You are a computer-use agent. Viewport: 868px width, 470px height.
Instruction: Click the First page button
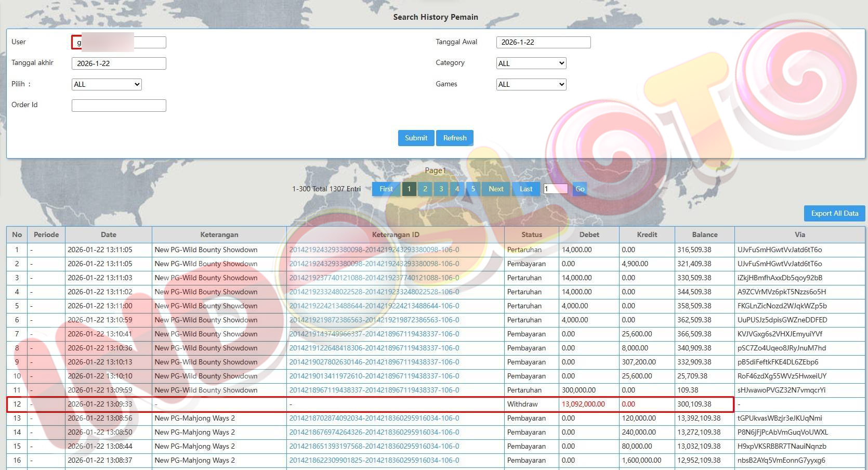coord(386,189)
